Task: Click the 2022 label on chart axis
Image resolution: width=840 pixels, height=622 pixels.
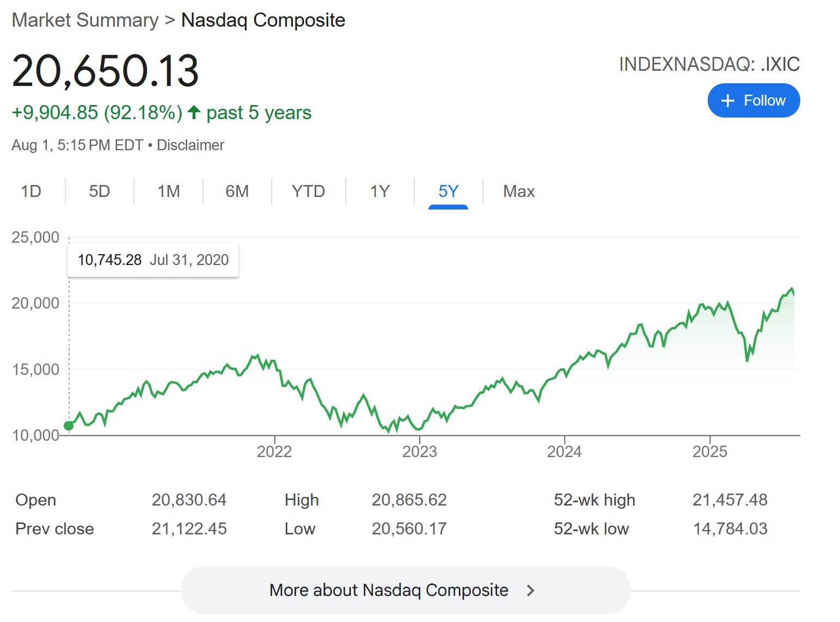Action: [274, 452]
